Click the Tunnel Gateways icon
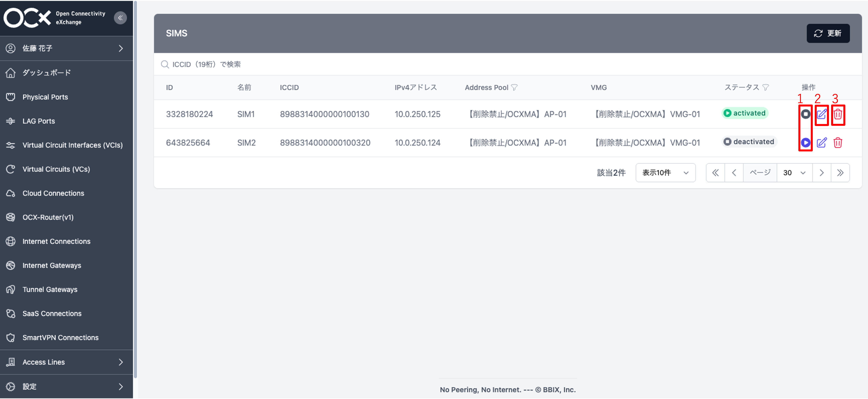Image resolution: width=868 pixels, height=399 pixels. click(x=10, y=289)
